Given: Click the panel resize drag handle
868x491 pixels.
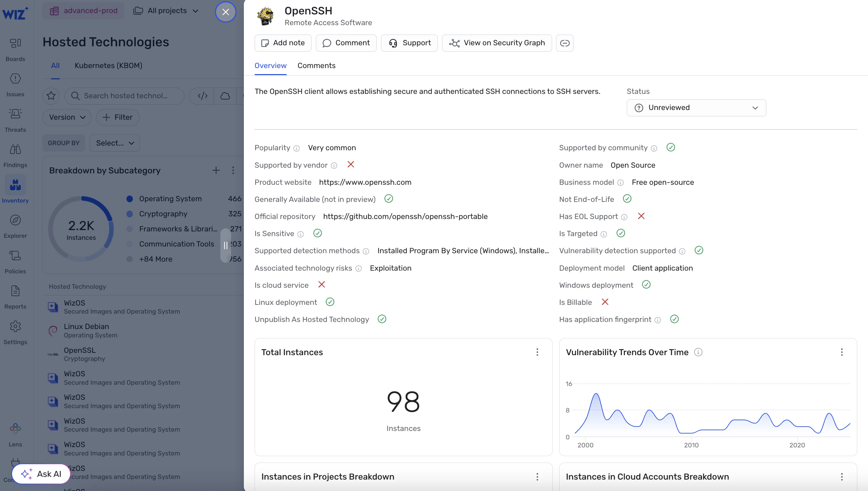Looking at the screenshot, I should point(226,245).
